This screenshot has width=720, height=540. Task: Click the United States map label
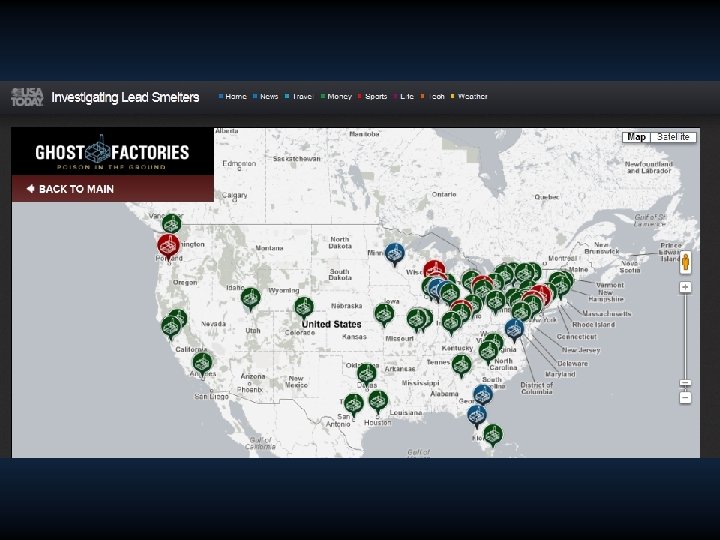point(332,324)
